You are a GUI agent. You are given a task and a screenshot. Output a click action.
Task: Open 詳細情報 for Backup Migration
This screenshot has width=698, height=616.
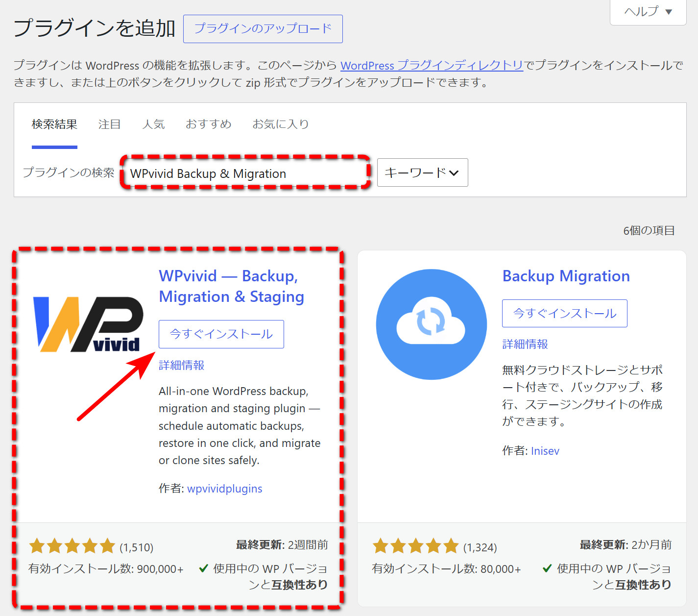click(x=525, y=344)
